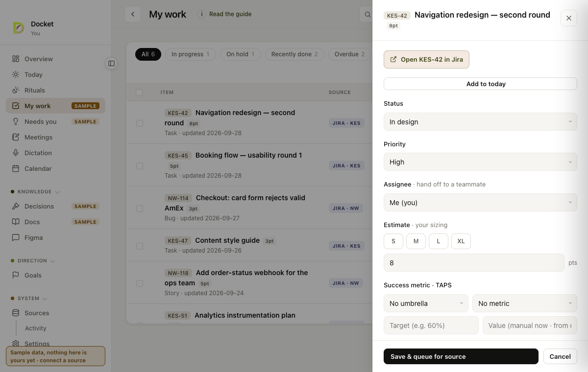Open the Today sun icon
The height and width of the screenshot is (372, 588).
click(16, 74)
